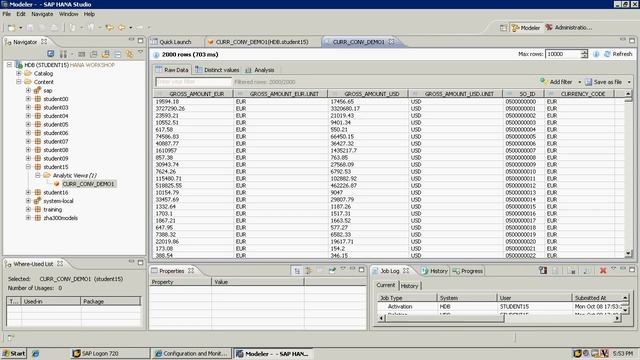Click the two-row list icon in Navigator toolbar
The height and width of the screenshot is (360, 640).
pos(118,54)
